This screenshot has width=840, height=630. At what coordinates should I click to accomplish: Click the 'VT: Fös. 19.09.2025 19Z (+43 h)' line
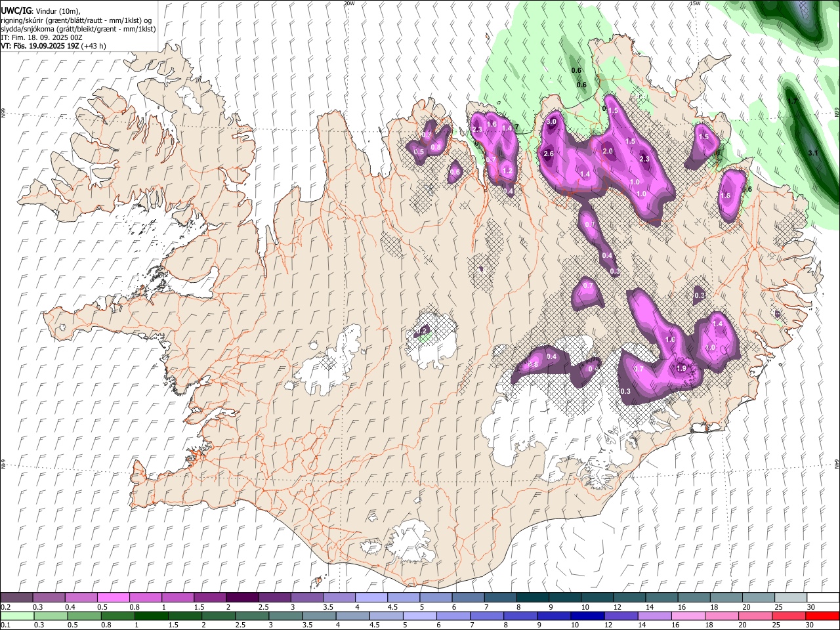point(54,46)
